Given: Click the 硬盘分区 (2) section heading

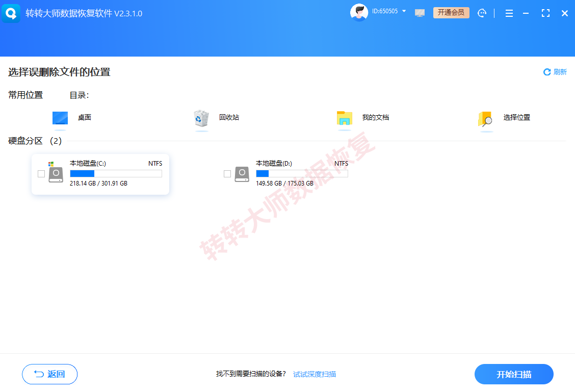Looking at the screenshot, I should click(x=35, y=141).
